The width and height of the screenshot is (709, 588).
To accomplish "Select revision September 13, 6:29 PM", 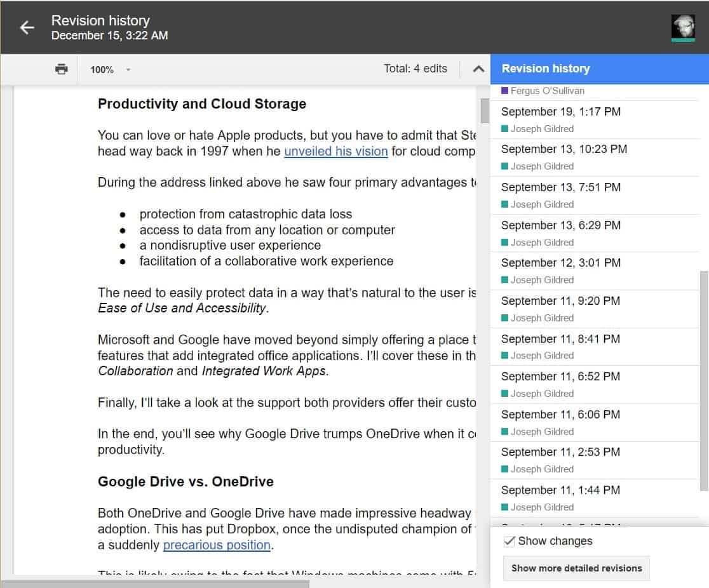I will coord(595,233).
